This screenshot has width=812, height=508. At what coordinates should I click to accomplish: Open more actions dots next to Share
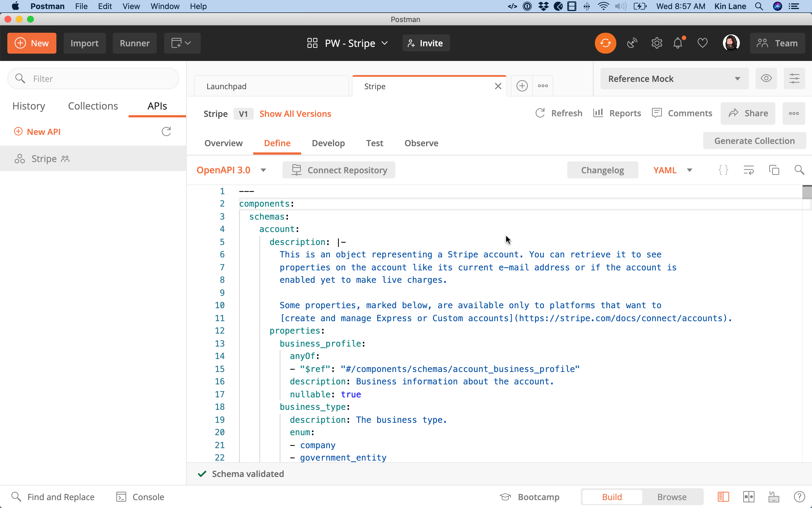pyautogui.click(x=794, y=113)
